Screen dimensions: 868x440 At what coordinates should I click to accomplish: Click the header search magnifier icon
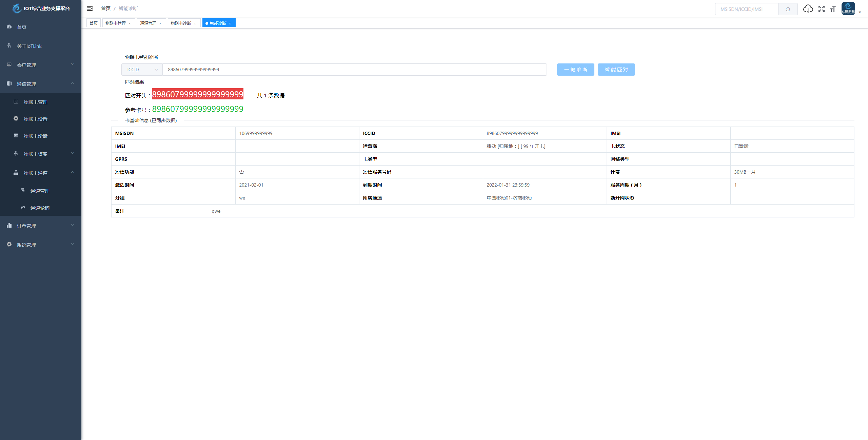point(788,9)
